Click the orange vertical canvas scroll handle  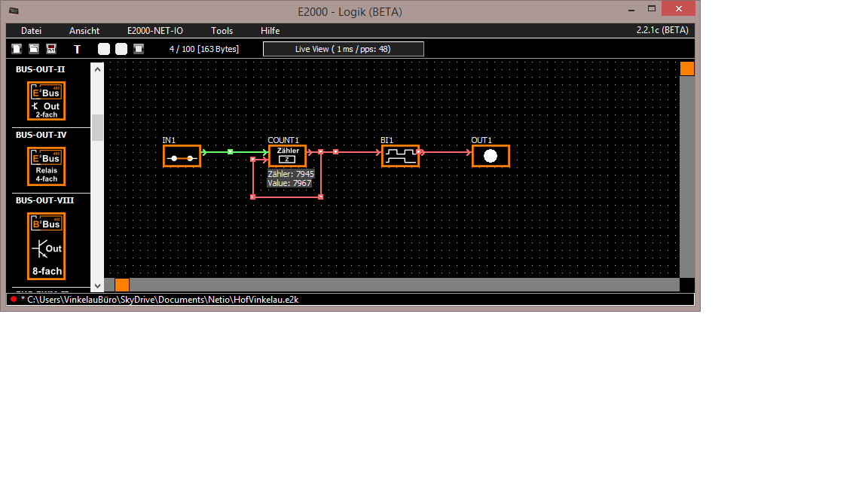pyautogui.click(x=687, y=69)
